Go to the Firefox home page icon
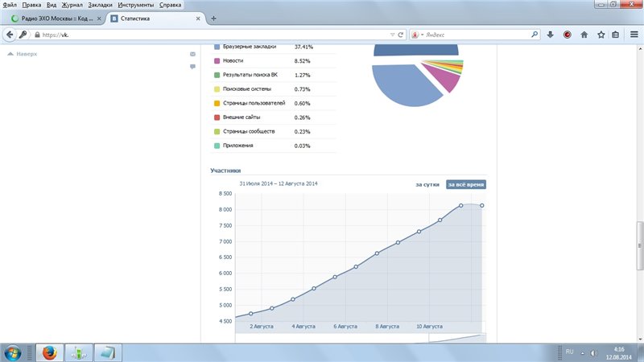The height and width of the screenshot is (362, 644). (584, 35)
